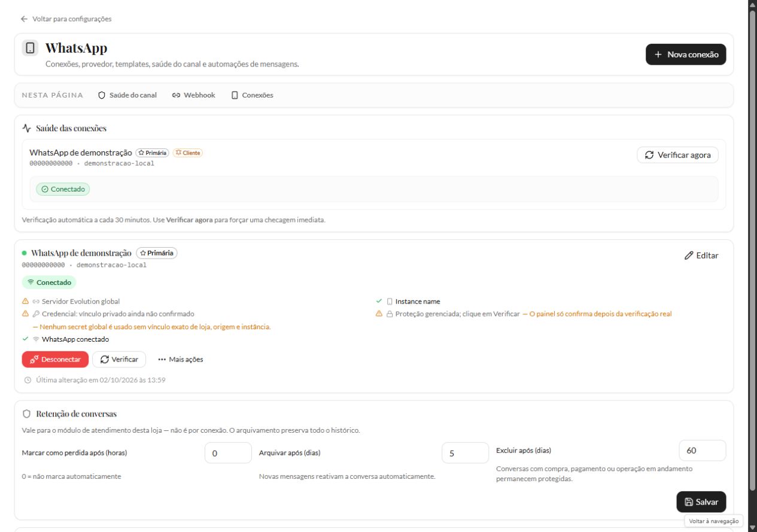Click the wifi icon beside WhatsApp conectado
Image resolution: width=757 pixels, height=532 pixels.
tap(36, 339)
